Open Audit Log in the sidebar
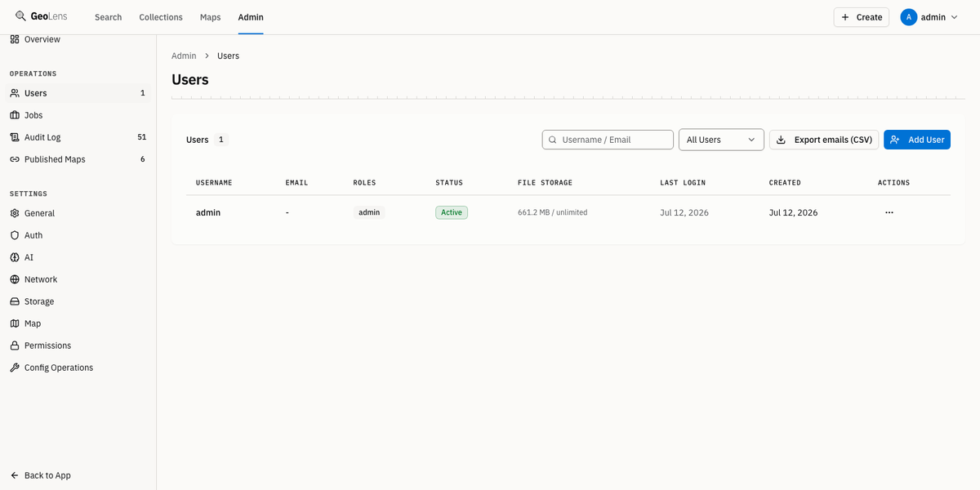The image size is (980, 490). tap(78, 137)
